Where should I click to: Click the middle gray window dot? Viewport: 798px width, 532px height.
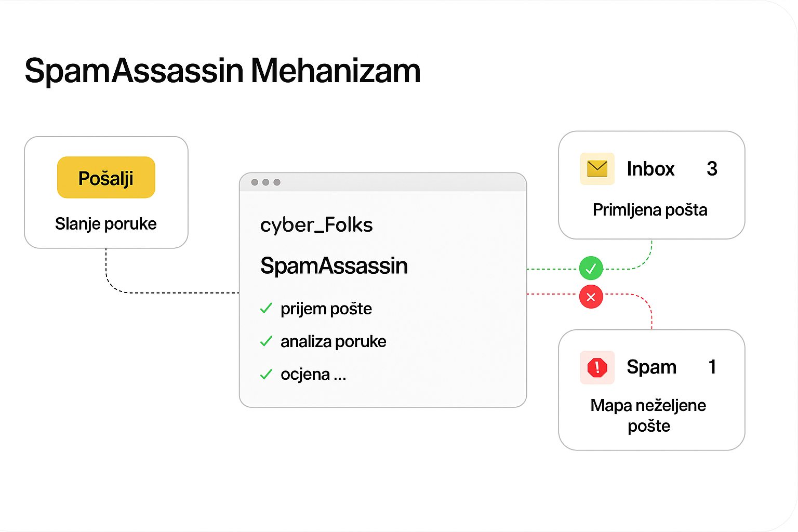pos(265,182)
